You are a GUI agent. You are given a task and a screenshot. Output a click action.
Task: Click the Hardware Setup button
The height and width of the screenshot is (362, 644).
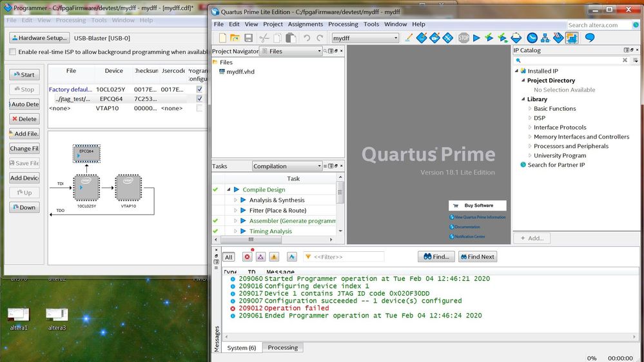(39, 38)
